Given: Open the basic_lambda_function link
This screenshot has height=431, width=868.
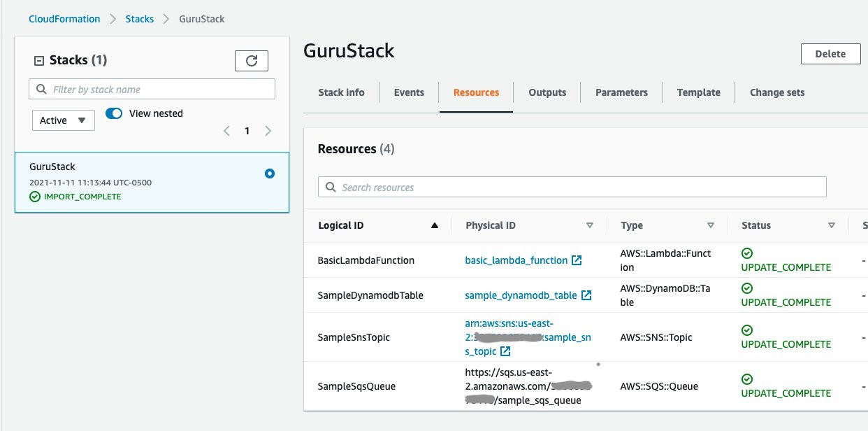Looking at the screenshot, I should (x=516, y=260).
